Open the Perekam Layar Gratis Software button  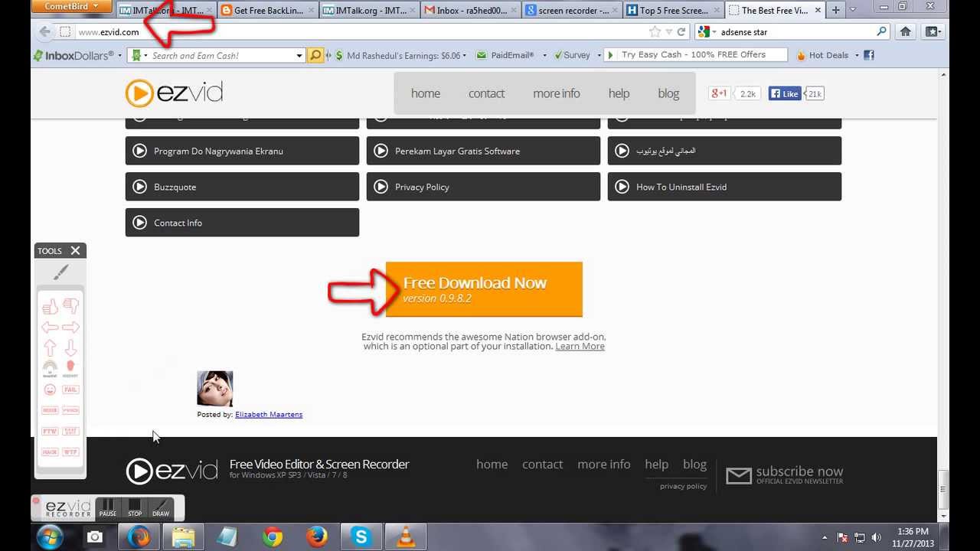pos(483,151)
